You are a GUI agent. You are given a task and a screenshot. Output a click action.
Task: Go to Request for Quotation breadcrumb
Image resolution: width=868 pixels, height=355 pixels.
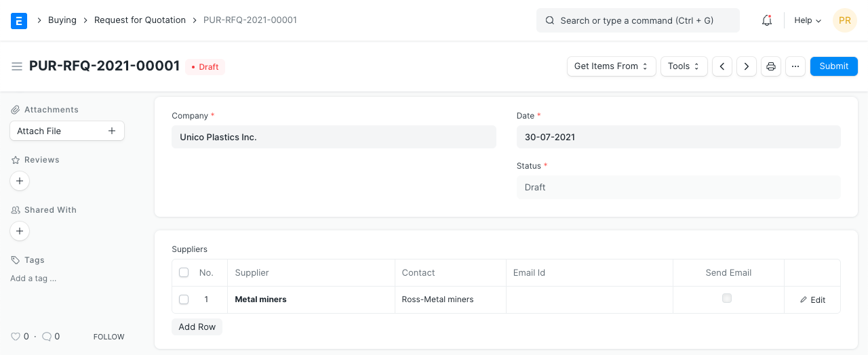coord(140,20)
